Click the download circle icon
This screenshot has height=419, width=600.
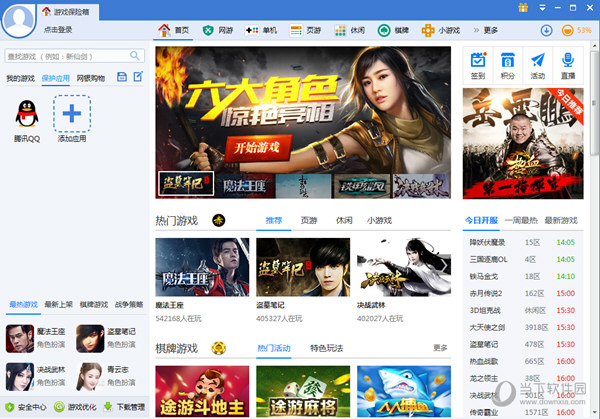[x=546, y=30]
